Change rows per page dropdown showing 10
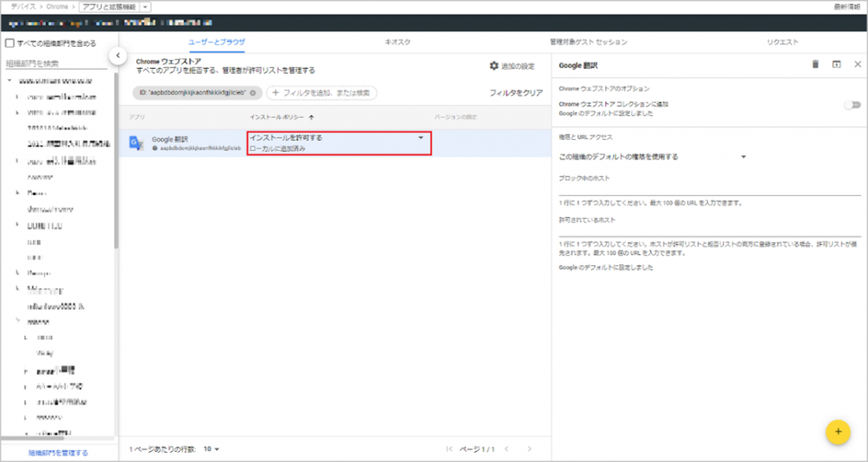 [211, 449]
